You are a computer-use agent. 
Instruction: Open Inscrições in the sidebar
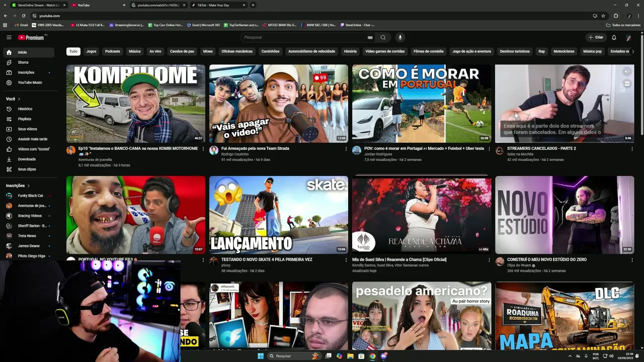pyautogui.click(x=29, y=72)
